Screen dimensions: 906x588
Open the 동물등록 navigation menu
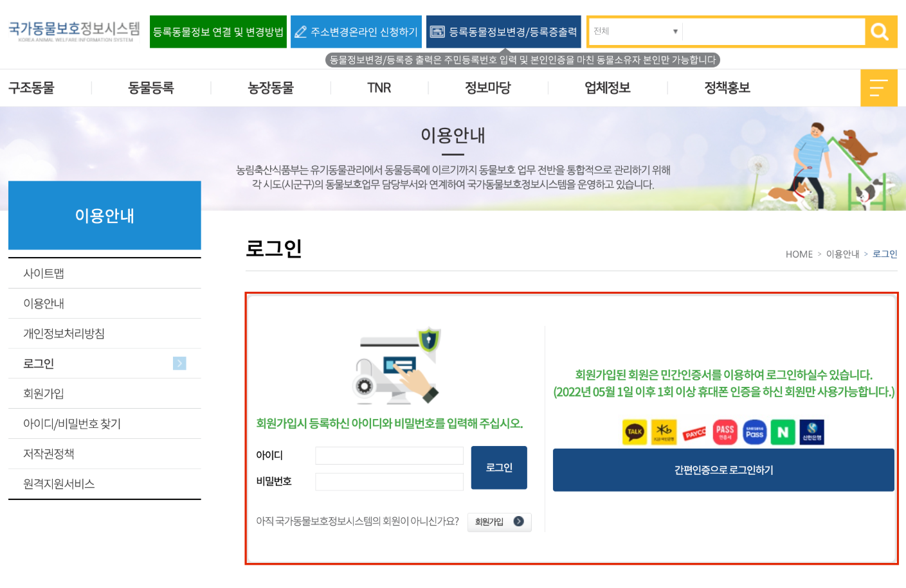(150, 87)
